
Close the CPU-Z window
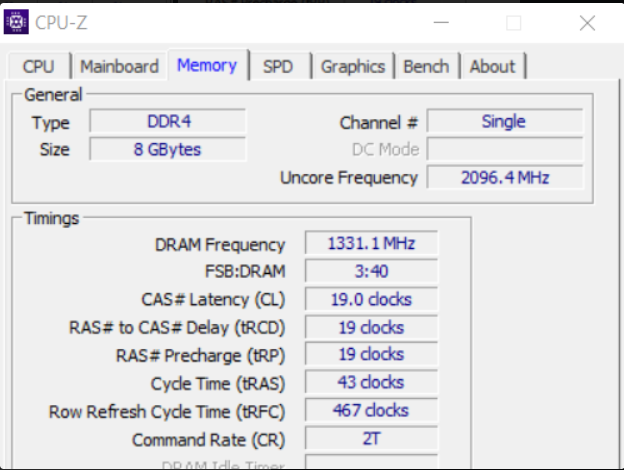coord(587,23)
